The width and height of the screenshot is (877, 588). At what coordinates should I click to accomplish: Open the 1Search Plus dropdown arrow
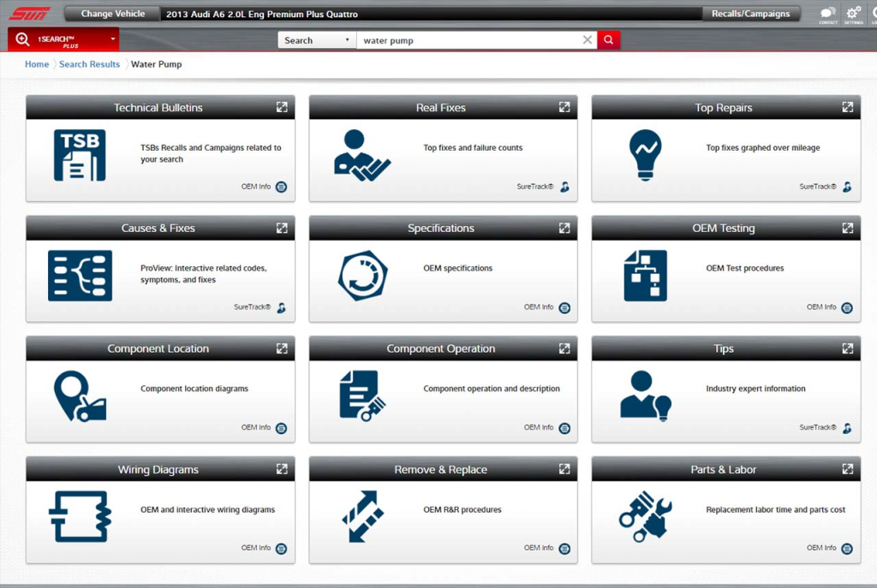click(112, 39)
